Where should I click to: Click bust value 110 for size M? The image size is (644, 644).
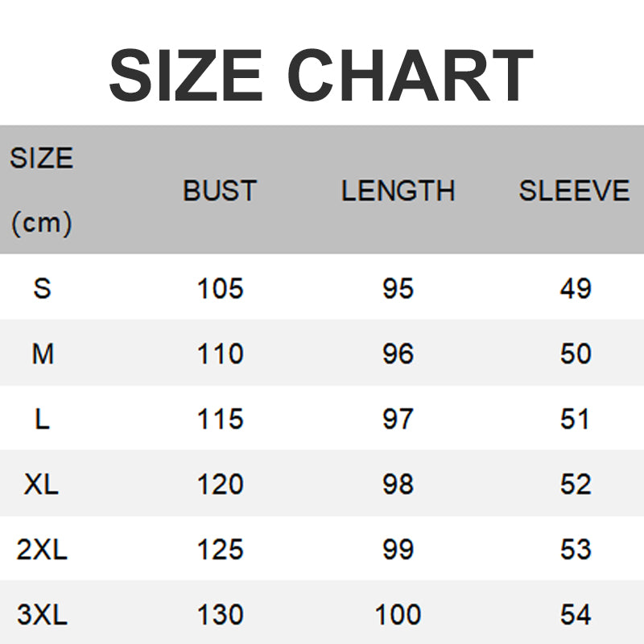coord(220,353)
